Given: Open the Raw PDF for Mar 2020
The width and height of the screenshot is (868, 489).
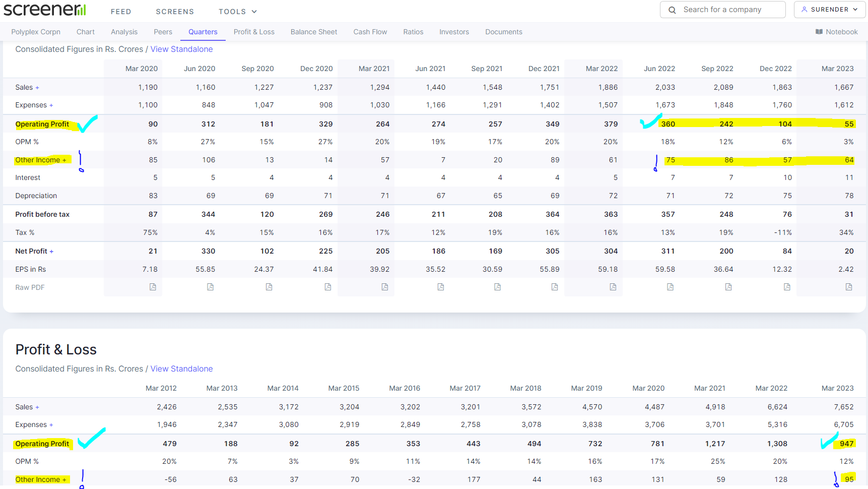Looking at the screenshot, I should (153, 287).
